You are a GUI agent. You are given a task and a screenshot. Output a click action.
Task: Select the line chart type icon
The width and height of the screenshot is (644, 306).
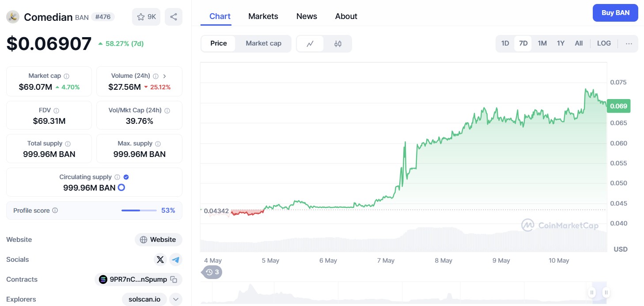[x=310, y=43]
